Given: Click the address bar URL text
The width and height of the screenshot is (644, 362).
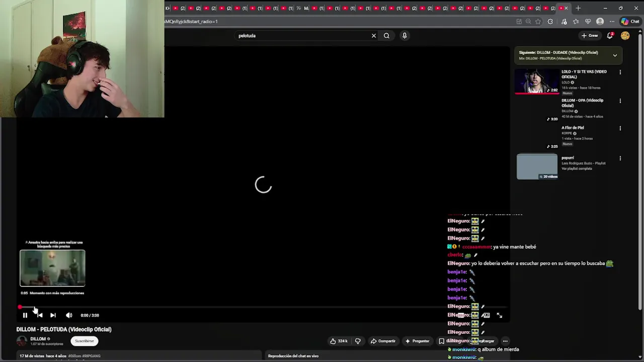Looking at the screenshot, I should tap(191, 22).
